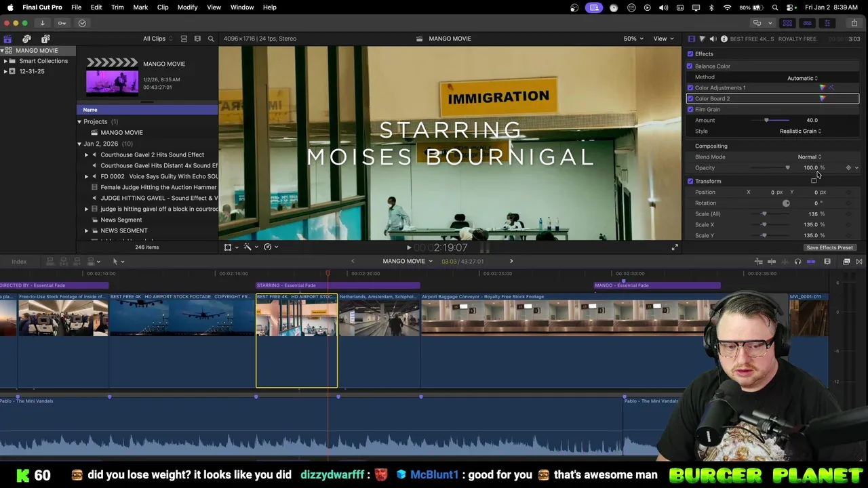This screenshot has height=488, width=868.
Task: Open clip appearance and filtering options
Action: point(197,39)
